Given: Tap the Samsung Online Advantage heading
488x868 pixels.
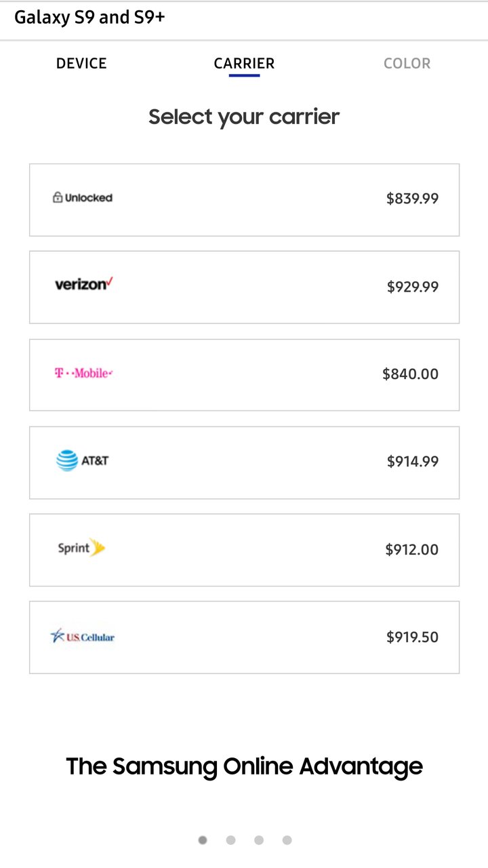Looking at the screenshot, I should point(244,766).
